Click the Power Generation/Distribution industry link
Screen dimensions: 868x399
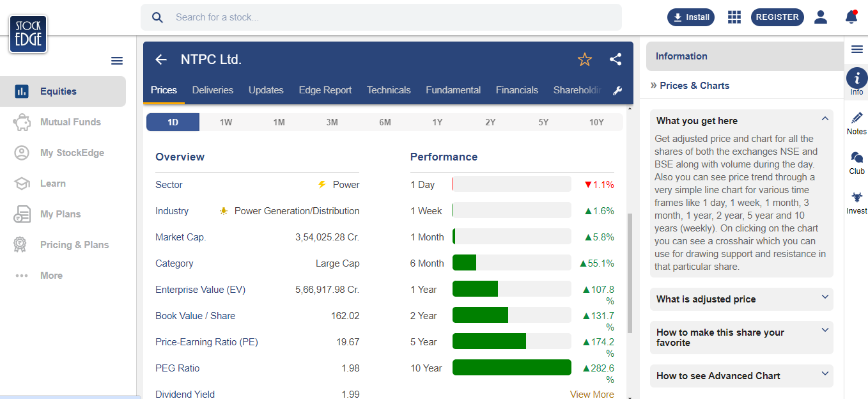coord(297,211)
